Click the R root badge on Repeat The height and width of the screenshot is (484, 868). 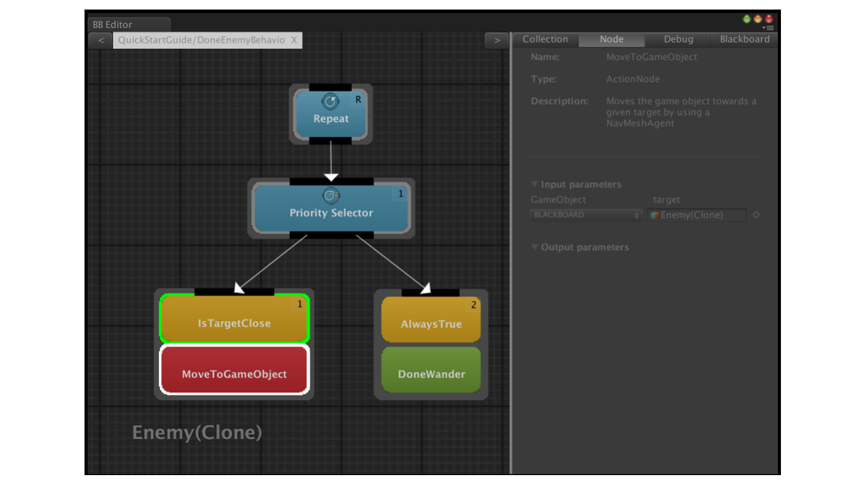pyautogui.click(x=358, y=100)
